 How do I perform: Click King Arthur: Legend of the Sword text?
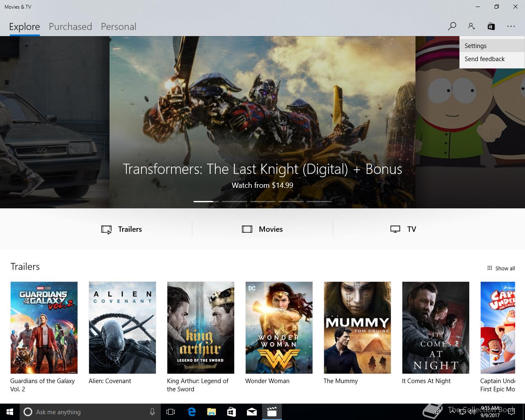[x=198, y=385]
